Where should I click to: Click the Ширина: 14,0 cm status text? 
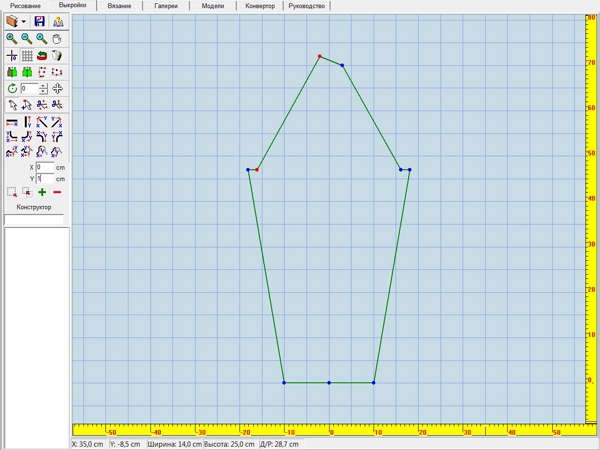[174, 444]
